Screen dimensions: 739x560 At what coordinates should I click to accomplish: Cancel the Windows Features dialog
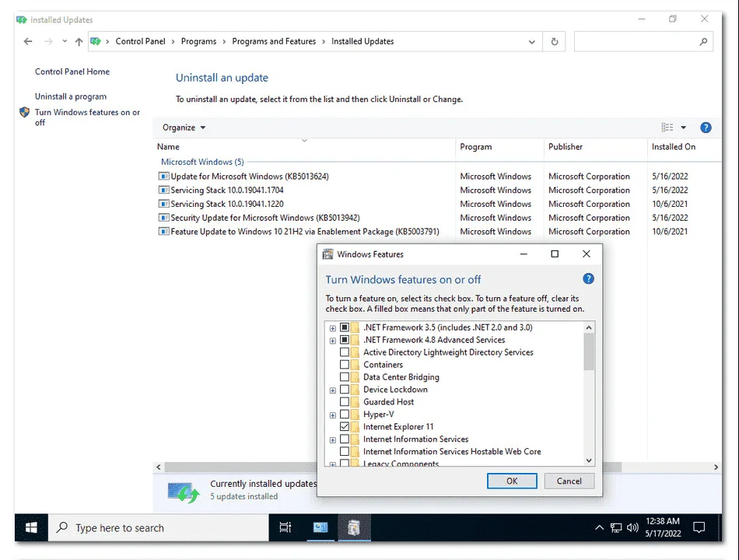(569, 481)
